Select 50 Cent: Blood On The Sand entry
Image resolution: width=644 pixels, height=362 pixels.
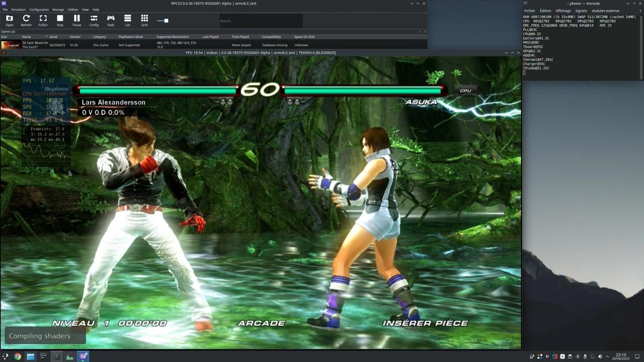pos(35,45)
